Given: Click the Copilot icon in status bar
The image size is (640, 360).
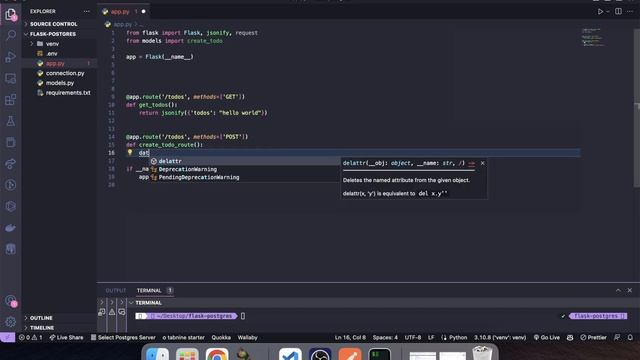Looking at the screenshot, I should tap(570, 338).
